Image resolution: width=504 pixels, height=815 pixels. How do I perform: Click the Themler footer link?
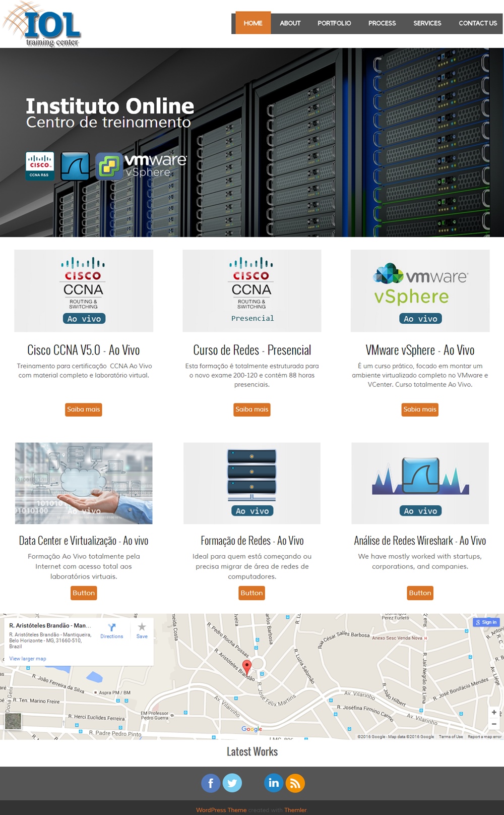point(295,810)
